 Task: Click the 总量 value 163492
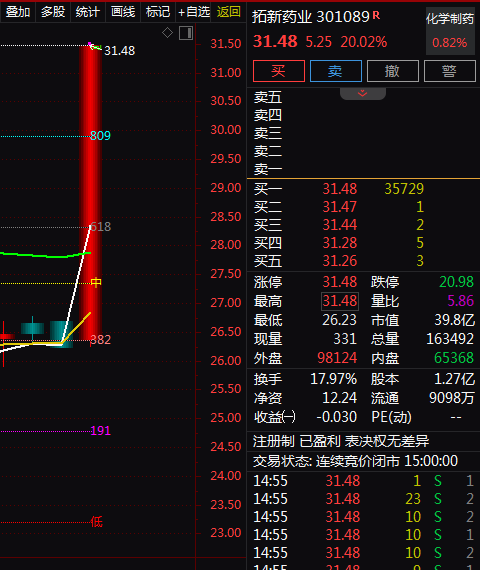pos(450,339)
